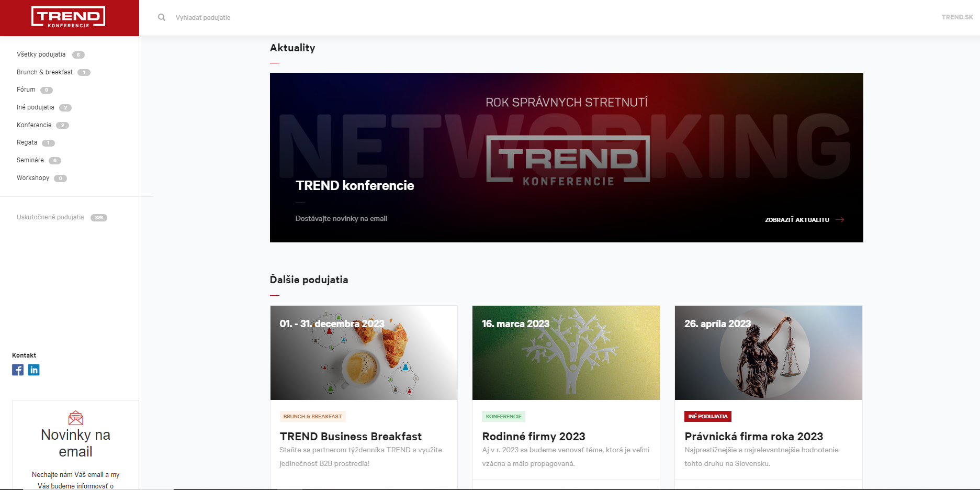
Task: Click the 16. marca 2023 date
Action: (516, 324)
